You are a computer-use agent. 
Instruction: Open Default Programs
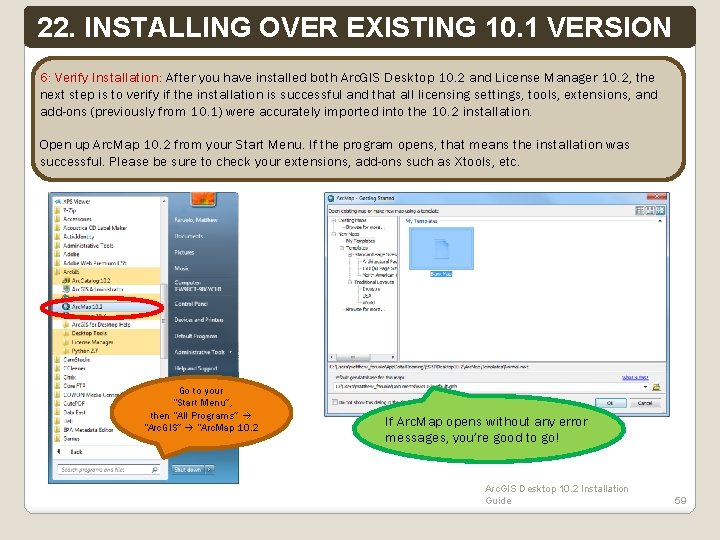click(x=196, y=336)
